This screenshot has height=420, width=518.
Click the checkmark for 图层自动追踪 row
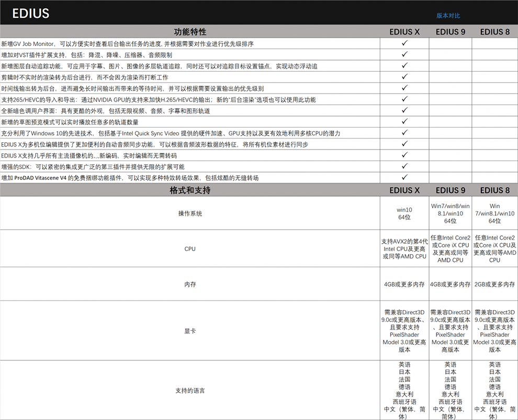(404, 65)
